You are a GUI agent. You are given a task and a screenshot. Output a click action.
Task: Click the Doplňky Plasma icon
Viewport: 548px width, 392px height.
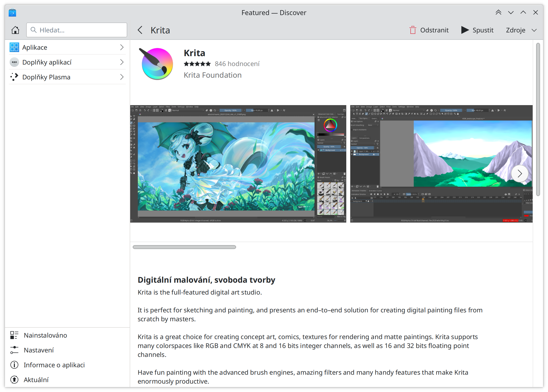[x=14, y=77]
